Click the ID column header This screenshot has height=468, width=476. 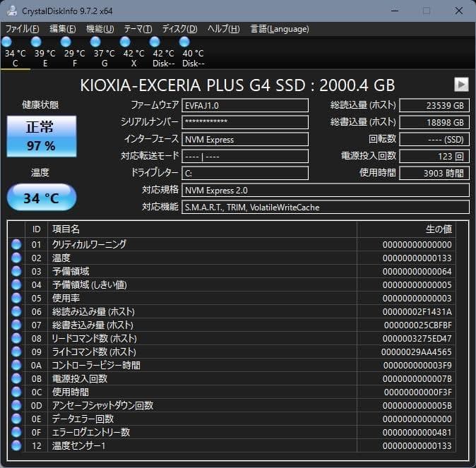pos(36,229)
